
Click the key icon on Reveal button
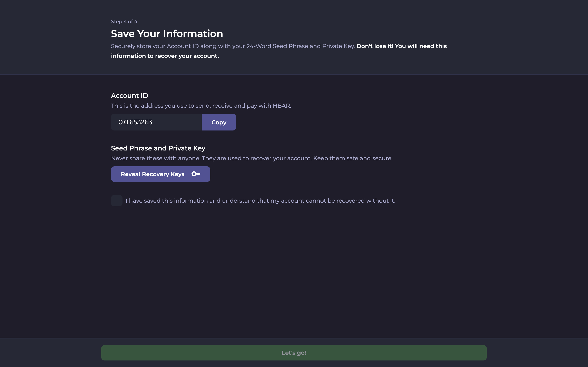pos(196,174)
